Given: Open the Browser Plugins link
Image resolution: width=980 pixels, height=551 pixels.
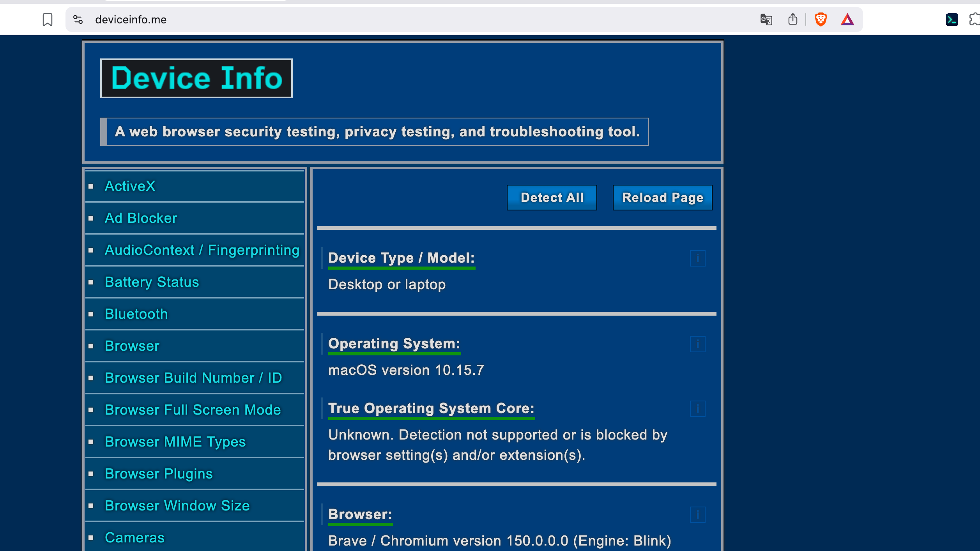Looking at the screenshot, I should 159,474.
